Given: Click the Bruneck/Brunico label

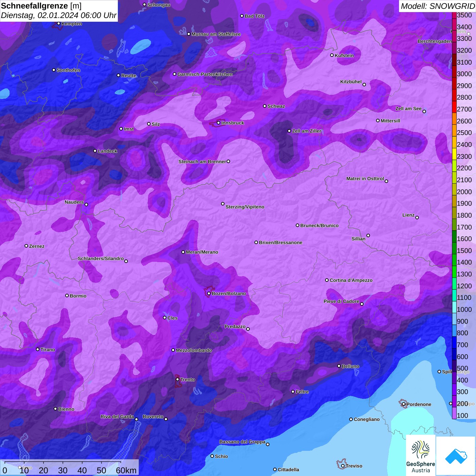Looking at the screenshot, I should pos(319,225).
